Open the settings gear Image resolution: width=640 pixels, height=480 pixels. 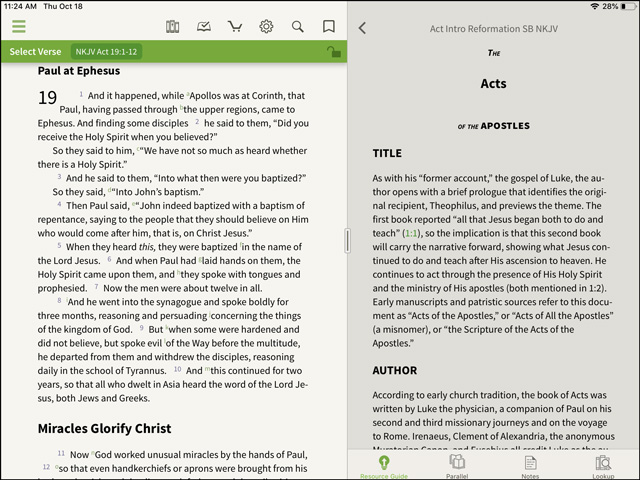pyautogui.click(x=266, y=27)
